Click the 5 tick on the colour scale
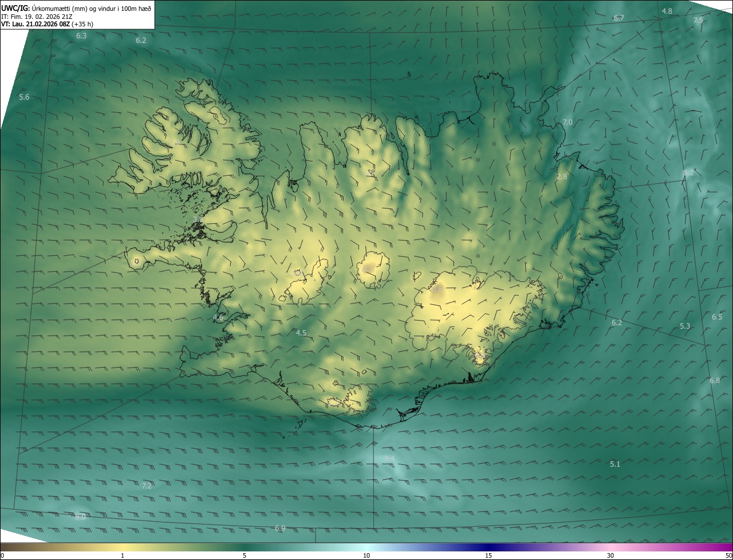The width and height of the screenshot is (733, 560). (245, 555)
